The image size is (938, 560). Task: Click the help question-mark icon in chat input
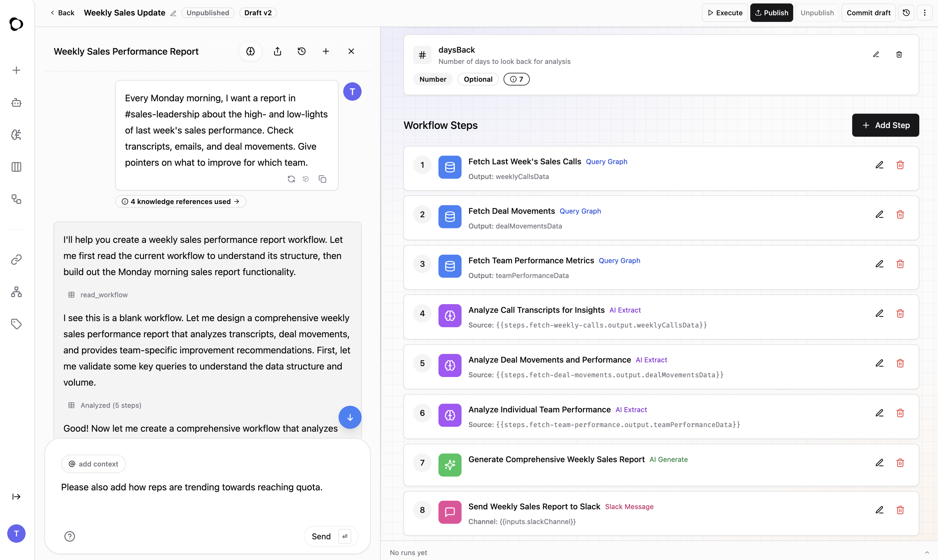pyautogui.click(x=70, y=536)
